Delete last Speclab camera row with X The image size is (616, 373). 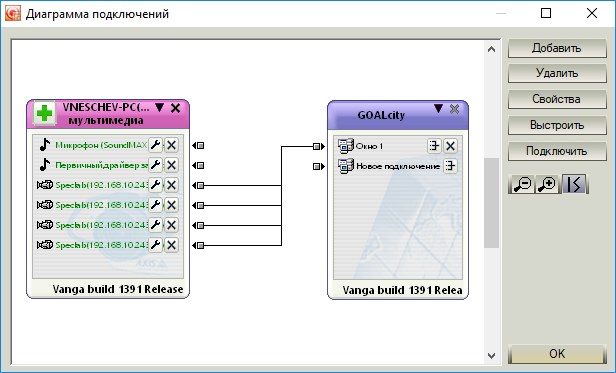coord(171,245)
